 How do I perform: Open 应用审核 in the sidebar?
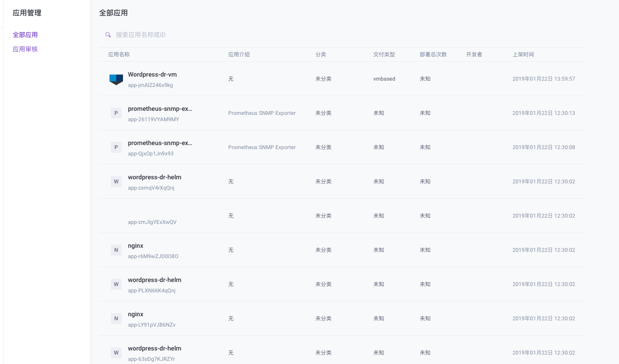25,49
